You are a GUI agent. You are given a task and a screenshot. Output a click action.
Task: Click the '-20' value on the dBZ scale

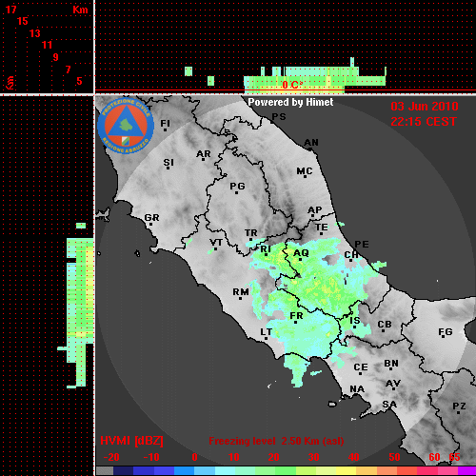[111, 457]
